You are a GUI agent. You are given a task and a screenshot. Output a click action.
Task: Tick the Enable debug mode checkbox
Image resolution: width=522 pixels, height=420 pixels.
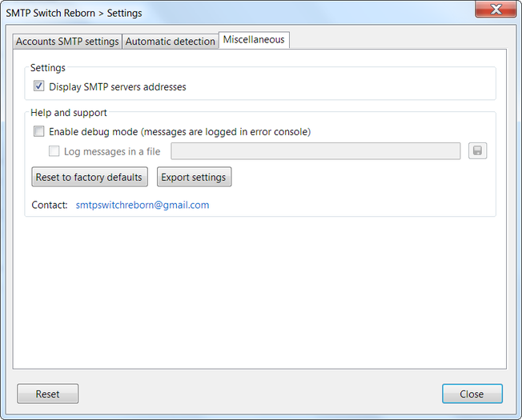pyautogui.click(x=38, y=131)
